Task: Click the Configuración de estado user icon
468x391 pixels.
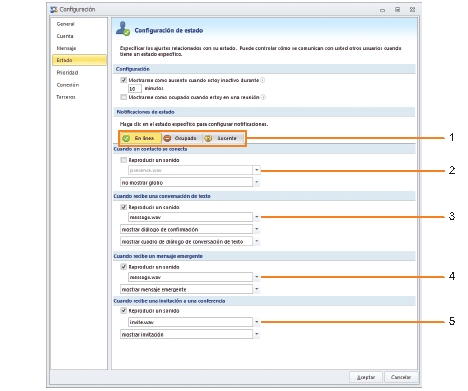Action: click(x=123, y=29)
